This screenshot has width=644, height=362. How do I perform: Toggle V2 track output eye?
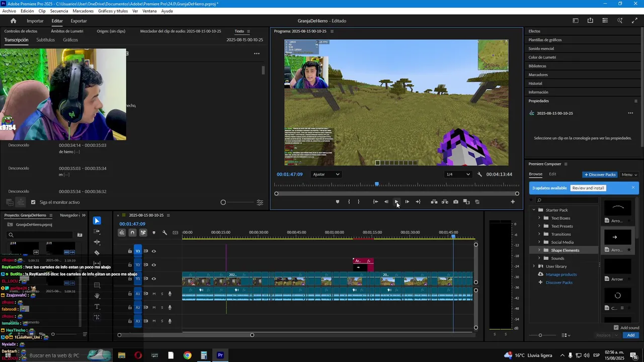[154, 264]
